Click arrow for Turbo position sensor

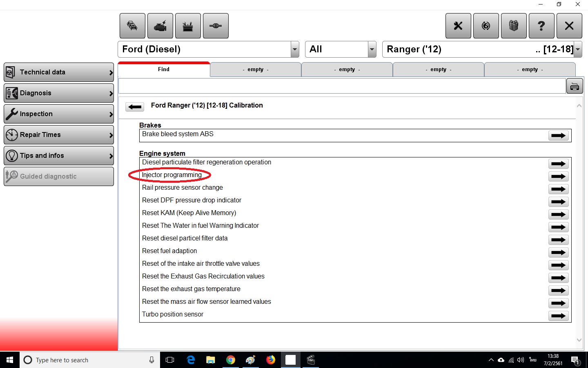(559, 316)
